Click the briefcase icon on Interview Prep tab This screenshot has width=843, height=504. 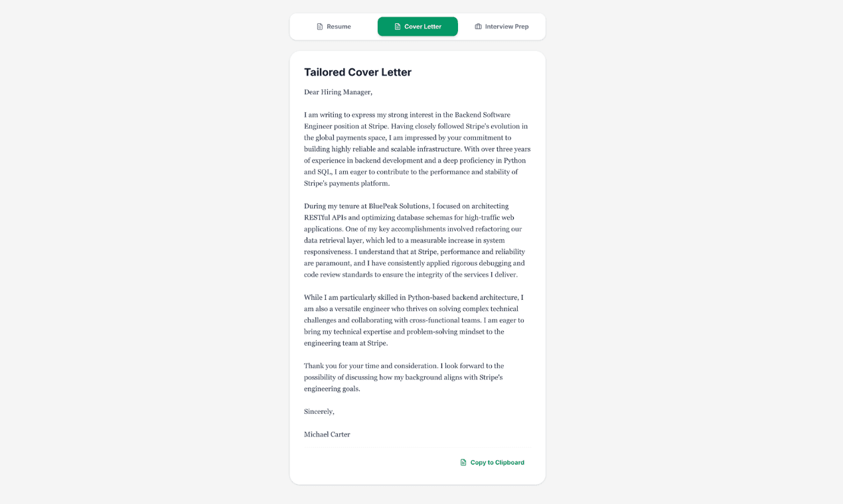click(478, 27)
